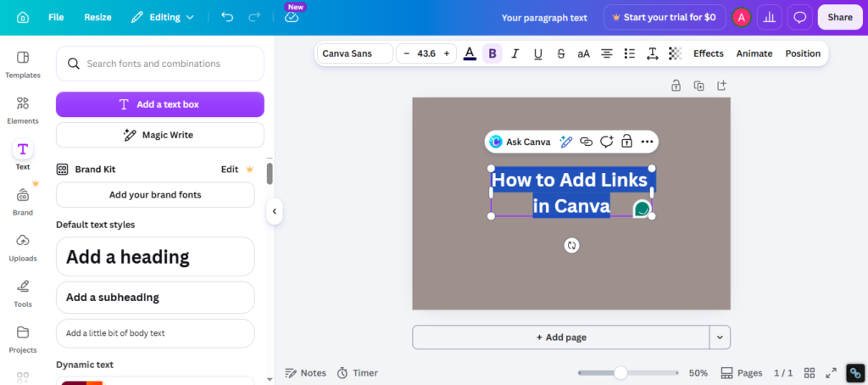The height and width of the screenshot is (385, 868).
Task: Toggle bulleted list
Action: point(630,53)
